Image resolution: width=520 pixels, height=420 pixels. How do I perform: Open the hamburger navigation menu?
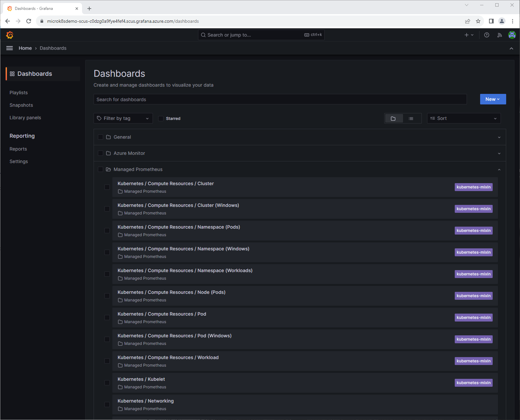(x=10, y=48)
